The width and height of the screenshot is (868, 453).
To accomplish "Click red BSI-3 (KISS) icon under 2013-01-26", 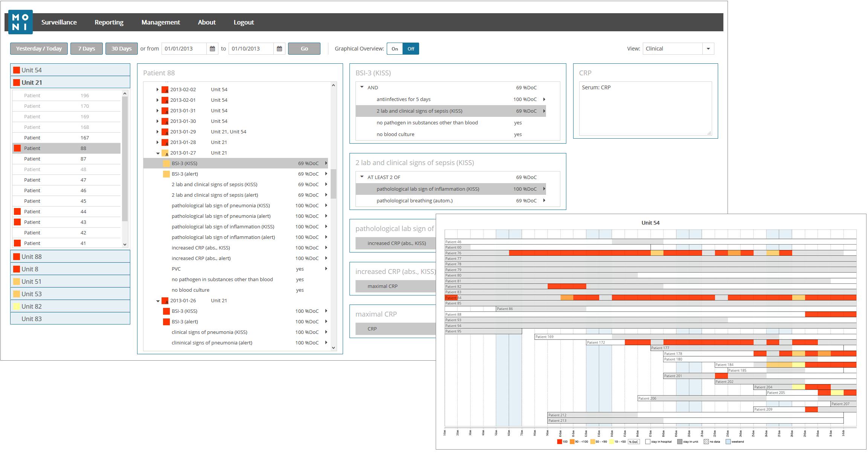I will pos(166,311).
